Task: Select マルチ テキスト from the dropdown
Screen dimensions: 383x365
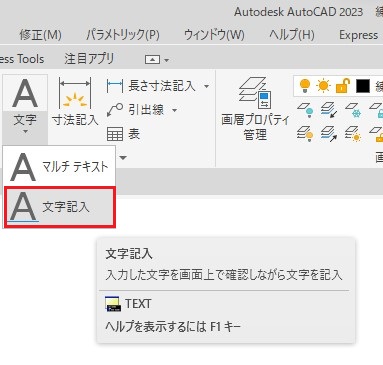Action: pos(59,167)
